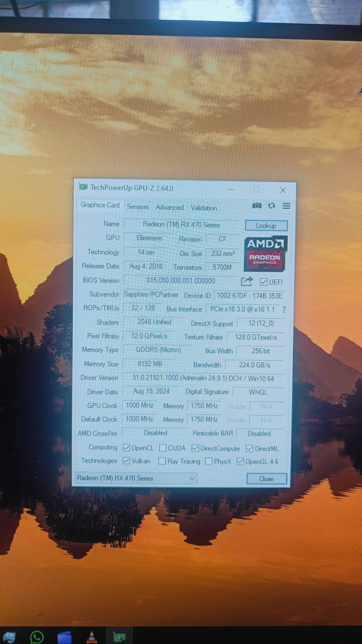Click the Memory Type value GDDR5 (Micron)
The image size is (362, 644).
(158, 350)
